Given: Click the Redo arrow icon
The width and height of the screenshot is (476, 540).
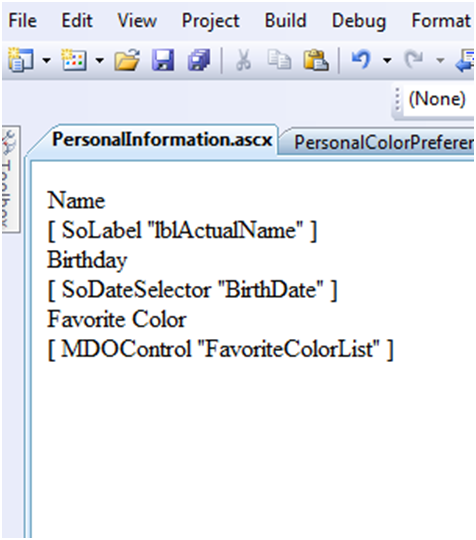Looking at the screenshot, I should 414,60.
